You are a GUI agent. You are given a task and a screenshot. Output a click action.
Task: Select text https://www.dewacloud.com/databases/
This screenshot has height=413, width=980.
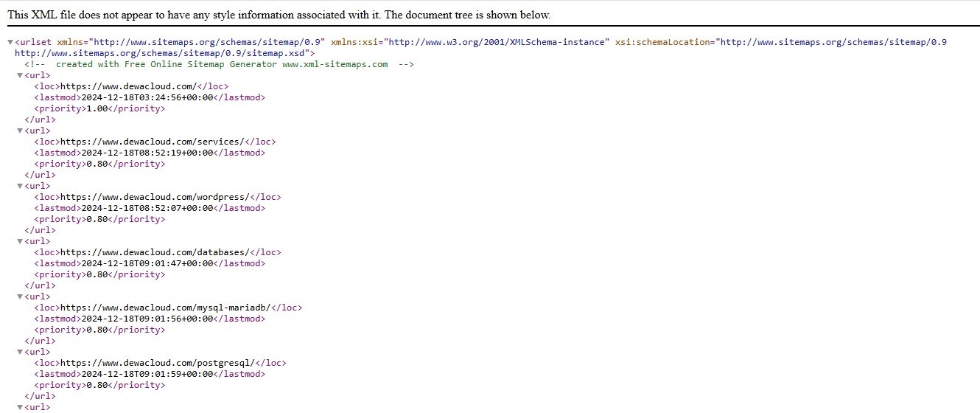coord(154,252)
